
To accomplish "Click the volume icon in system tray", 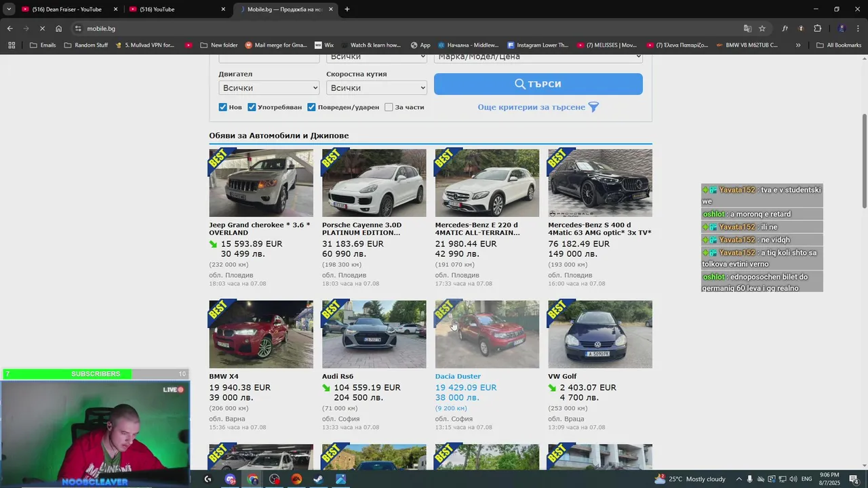I will 793,479.
